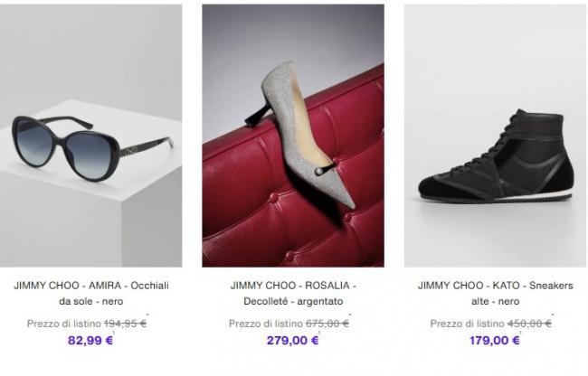The height and width of the screenshot is (376, 588).
Task: Click the footnote marker above 450,00 € list price
Action: 553,315
